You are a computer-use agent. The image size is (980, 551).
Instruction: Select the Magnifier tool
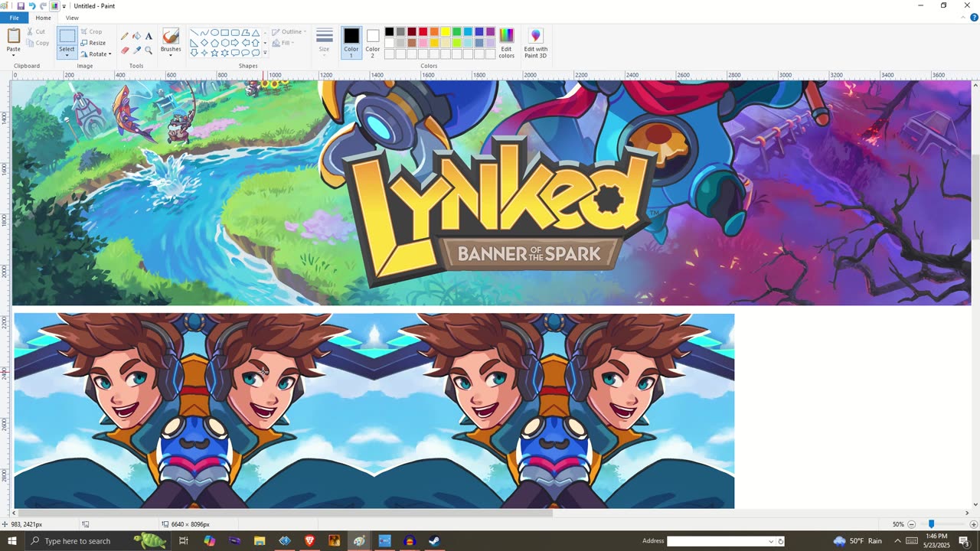click(x=149, y=51)
